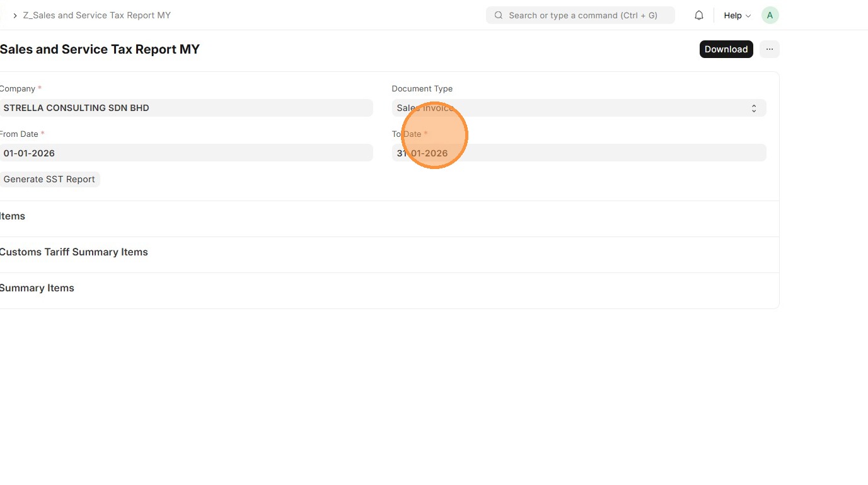Click the From Date label text
Screen dimensions: 868x485
click(20, 134)
